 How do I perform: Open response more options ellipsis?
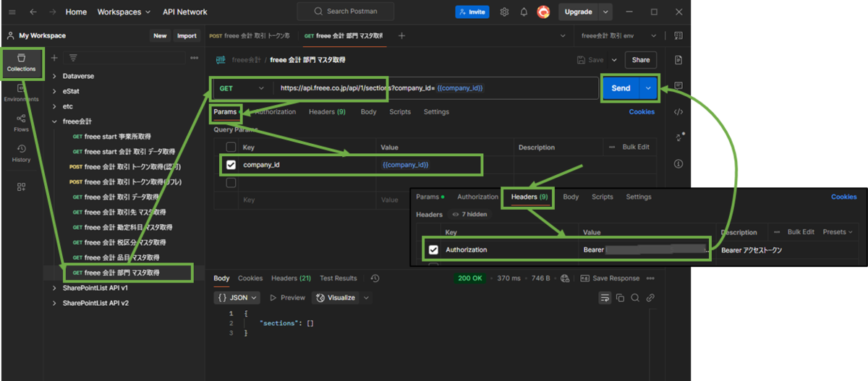[650, 278]
